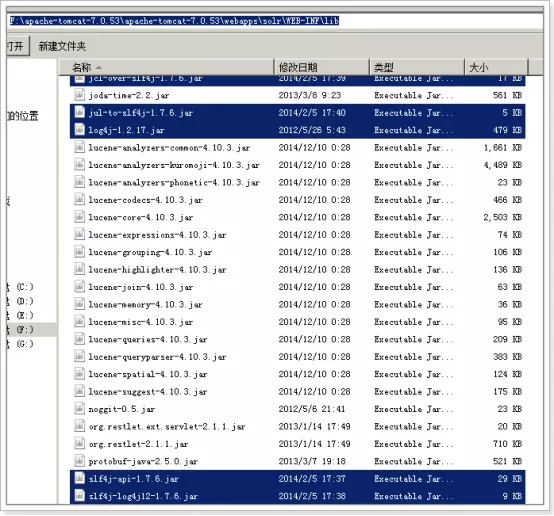
Task: Click the log4j-1.2.17.jar file icon
Action: tap(79, 130)
